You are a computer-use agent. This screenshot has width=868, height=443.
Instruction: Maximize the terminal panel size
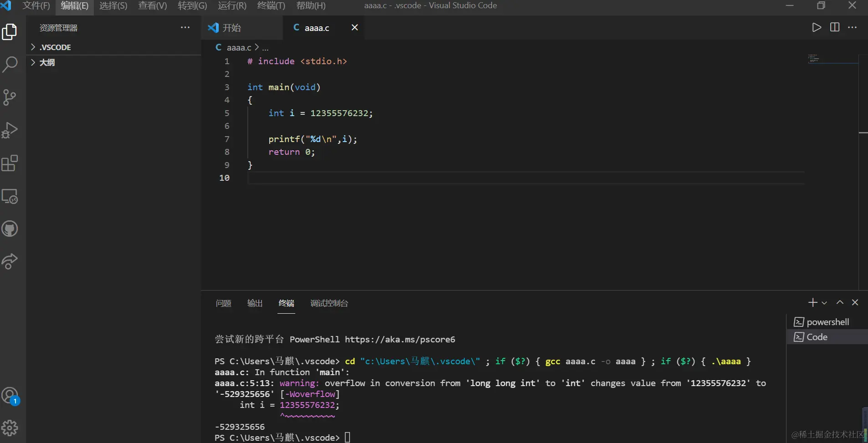(x=840, y=303)
